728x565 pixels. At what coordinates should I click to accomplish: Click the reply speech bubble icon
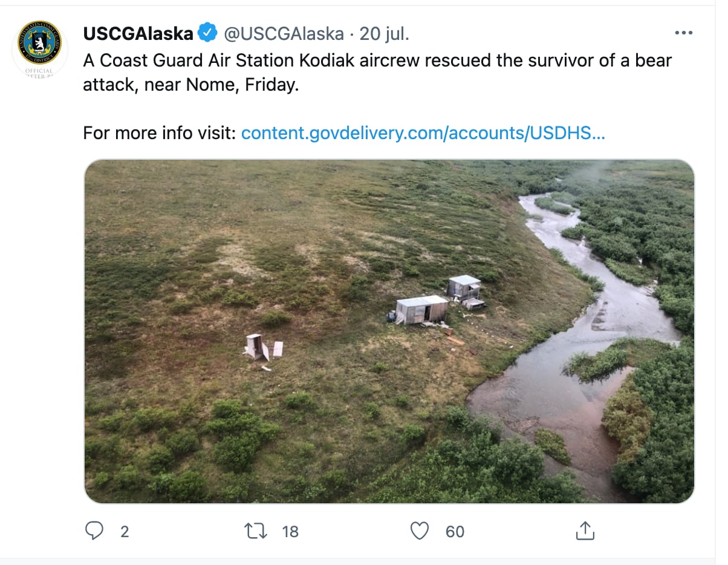94,531
